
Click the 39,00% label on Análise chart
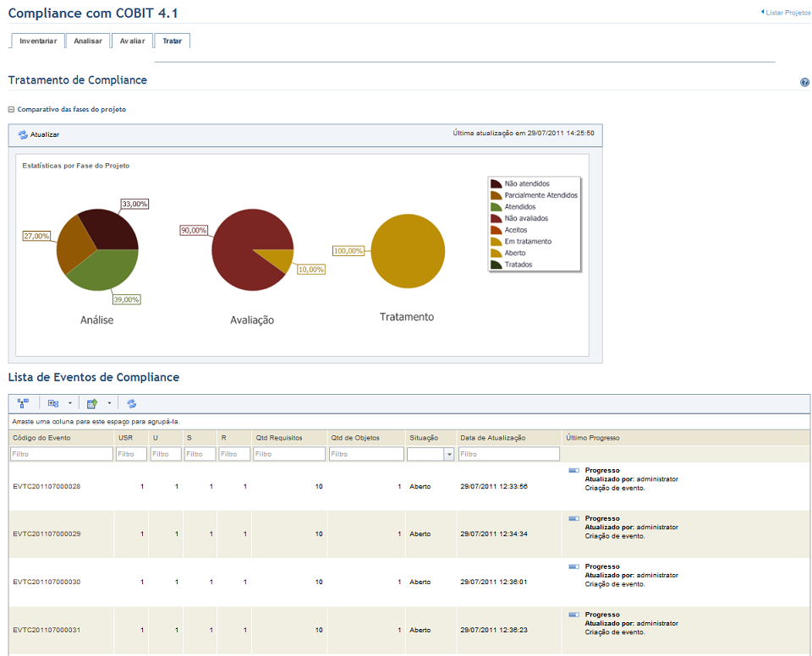pyautogui.click(x=127, y=300)
